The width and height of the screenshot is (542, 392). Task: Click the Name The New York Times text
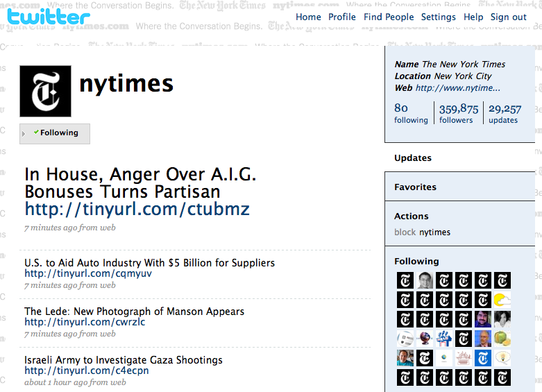click(450, 65)
